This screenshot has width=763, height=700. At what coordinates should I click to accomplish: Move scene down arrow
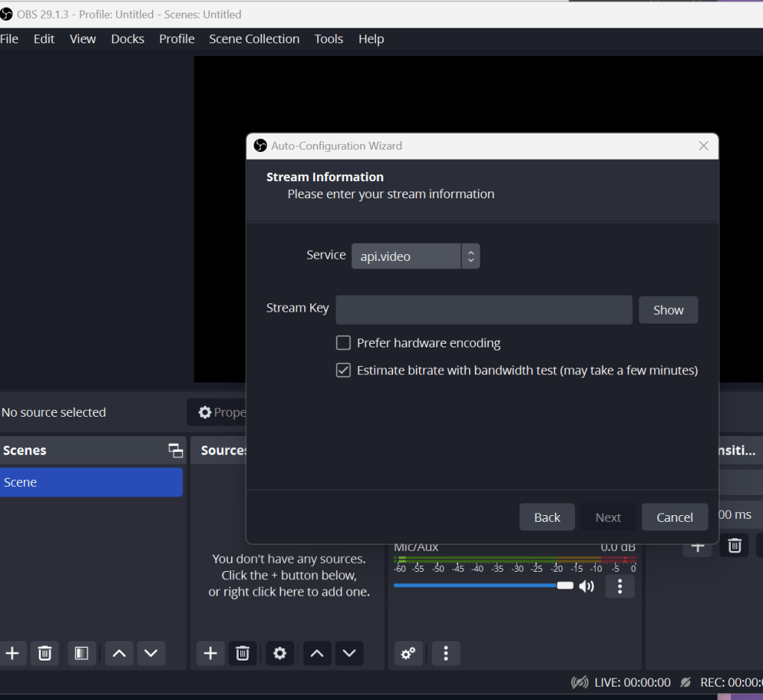pos(151,653)
